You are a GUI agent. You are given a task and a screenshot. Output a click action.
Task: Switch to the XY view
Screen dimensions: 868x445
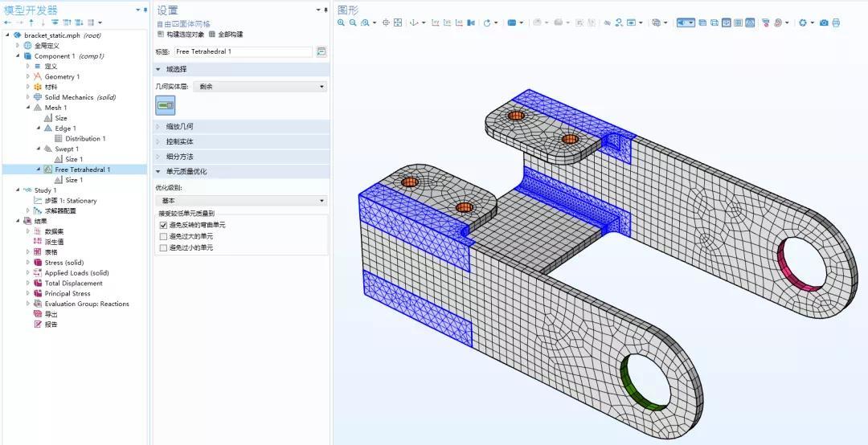[x=435, y=22]
